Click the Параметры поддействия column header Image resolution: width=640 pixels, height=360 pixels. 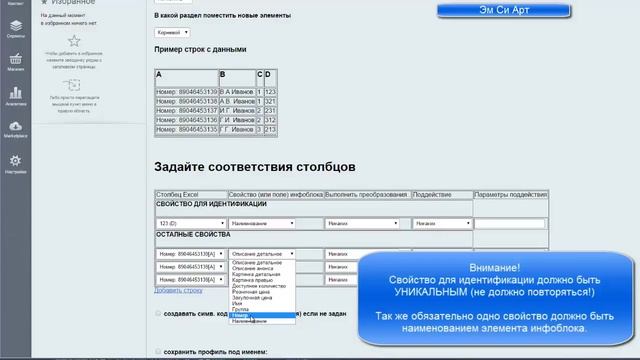(511, 195)
